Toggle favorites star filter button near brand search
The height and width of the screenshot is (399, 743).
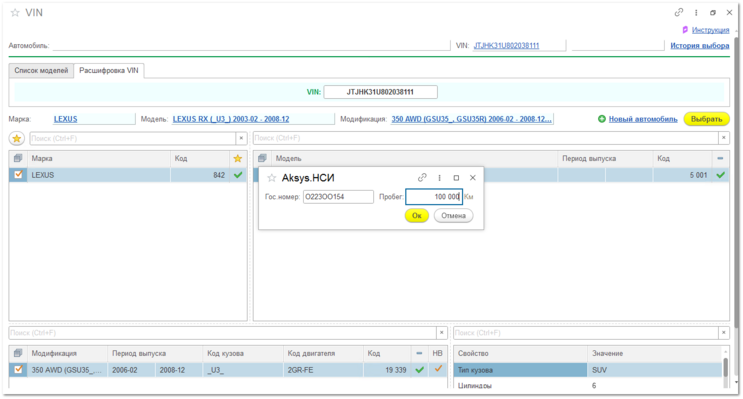click(x=17, y=138)
